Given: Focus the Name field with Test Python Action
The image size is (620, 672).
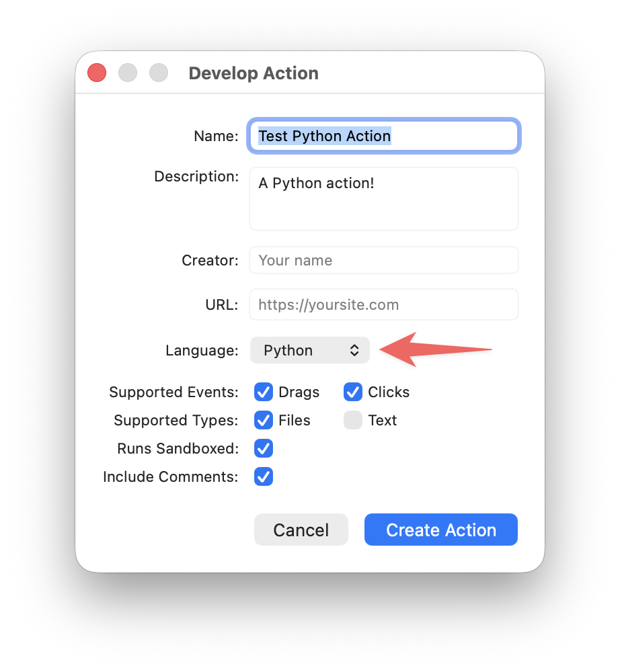Looking at the screenshot, I should coord(383,136).
